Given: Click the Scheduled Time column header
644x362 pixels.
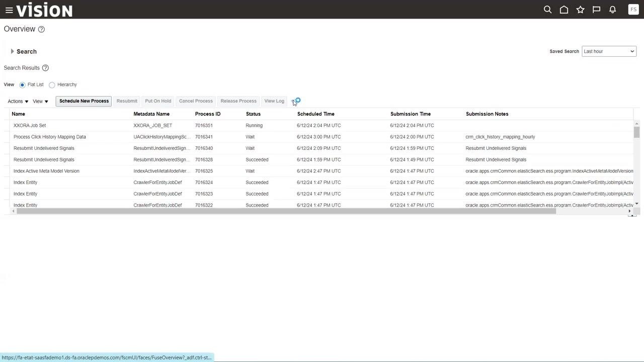Looking at the screenshot, I should 316,114.
